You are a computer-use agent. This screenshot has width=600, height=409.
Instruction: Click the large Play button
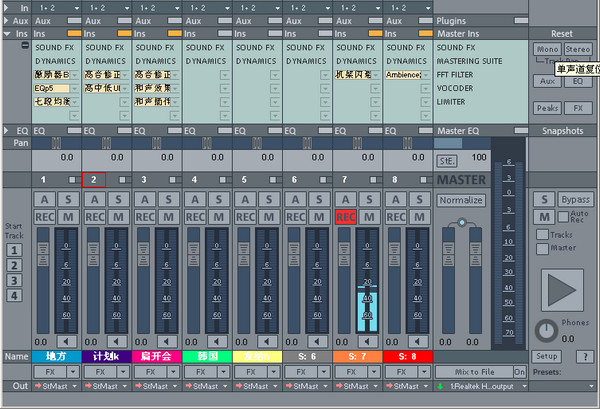pos(561,289)
